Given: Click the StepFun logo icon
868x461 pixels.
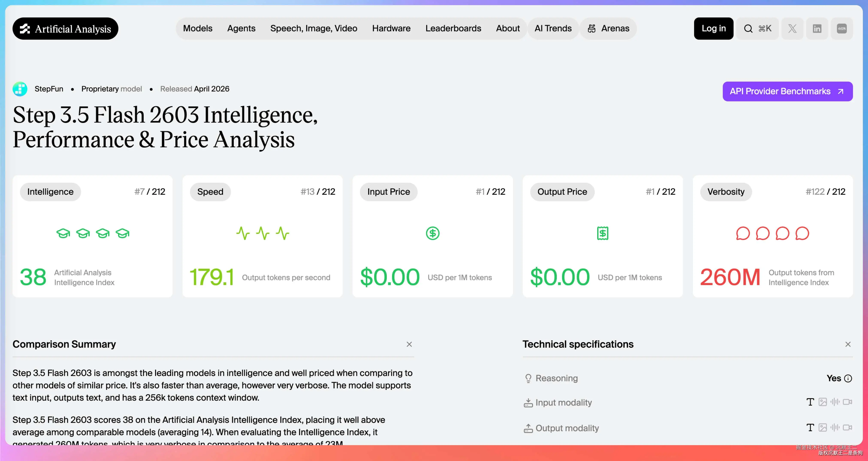Looking at the screenshot, I should 20,89.
